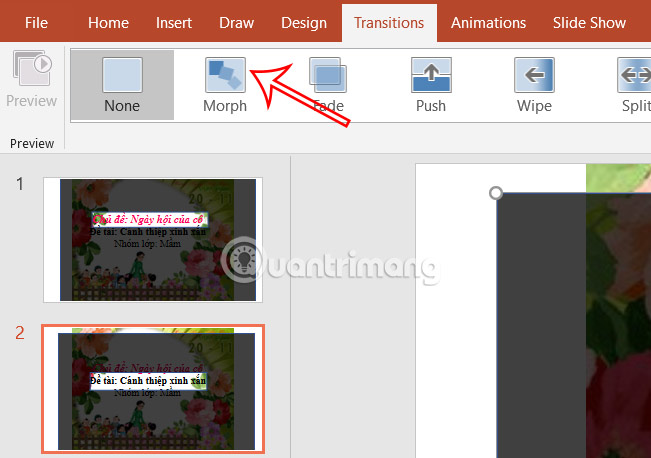This screenshot has height=458, width=651.
Task: Apply the Morph transition
Action: tap(225, 85)
